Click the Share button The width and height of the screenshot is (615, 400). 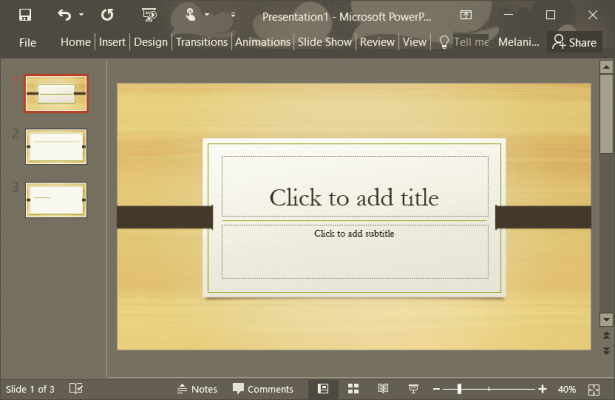(x=574, y=42)
